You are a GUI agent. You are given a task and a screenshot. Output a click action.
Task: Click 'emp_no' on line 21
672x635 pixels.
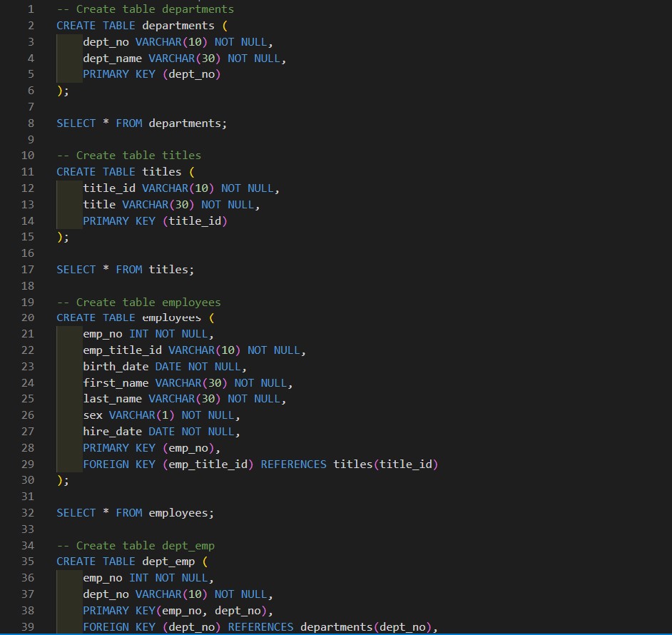(103, 334)
